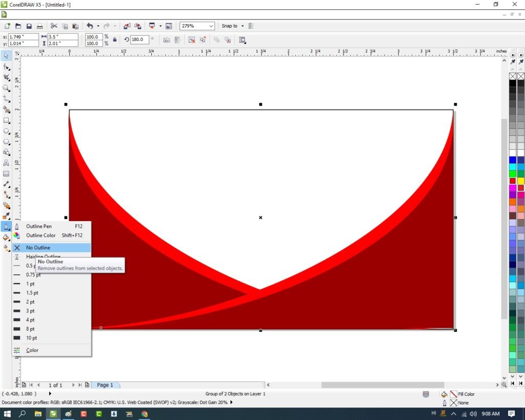Image resolution: width=525 pixels, height=420 pixels.
Task: Select the Rectangle tool
Action: point(6,120)
